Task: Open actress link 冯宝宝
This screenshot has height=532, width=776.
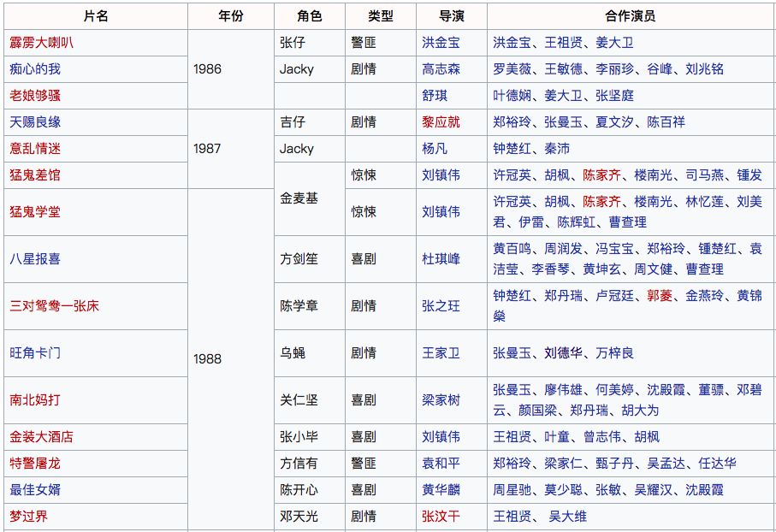Action: [614, 248]
